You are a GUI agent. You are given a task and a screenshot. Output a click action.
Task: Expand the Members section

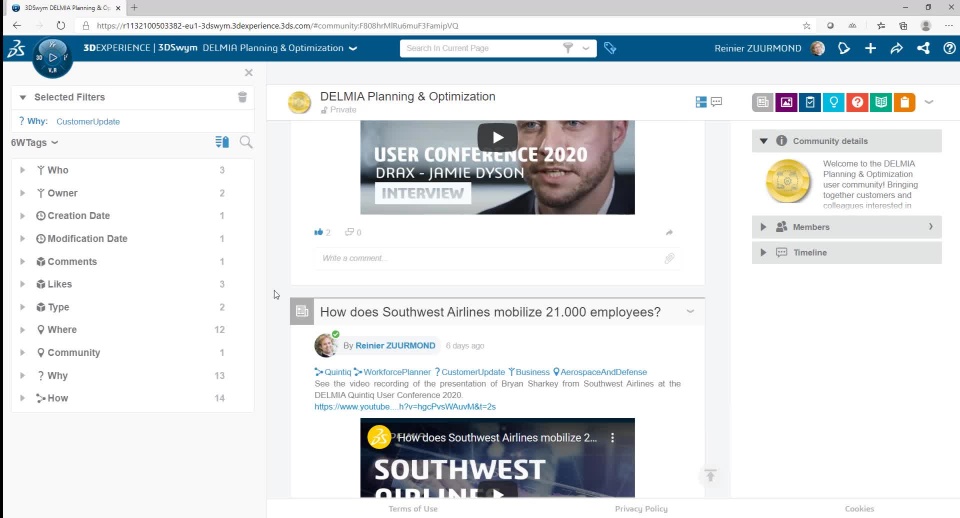pos(763,227)
